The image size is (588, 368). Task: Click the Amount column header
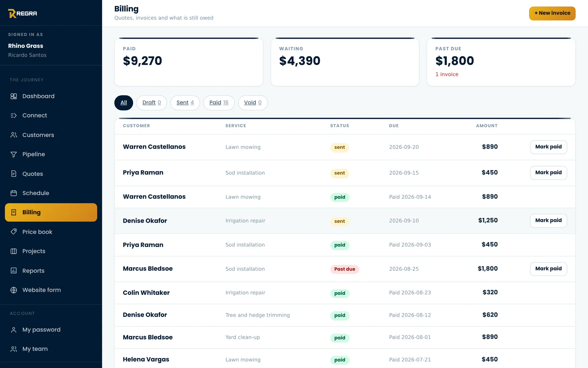(487, 126)
